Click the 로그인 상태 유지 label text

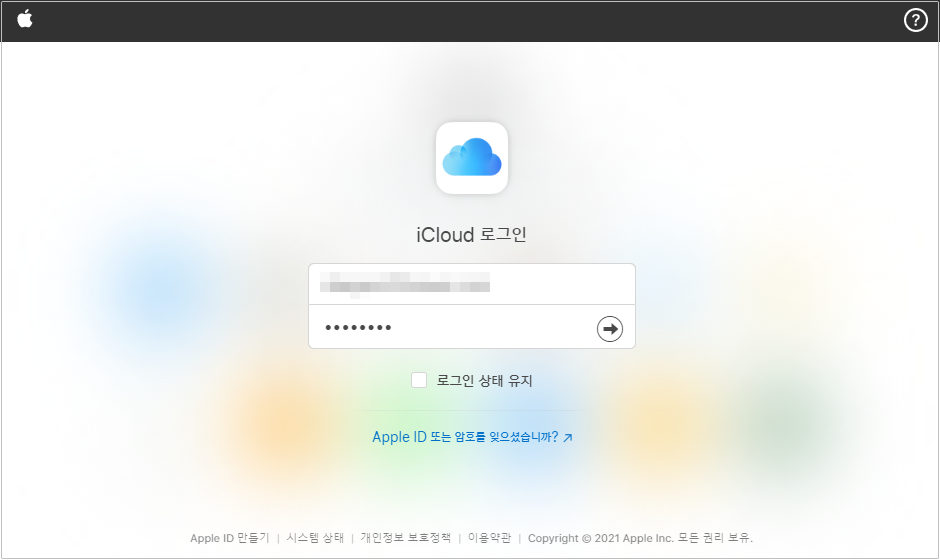tap(484, 380)
